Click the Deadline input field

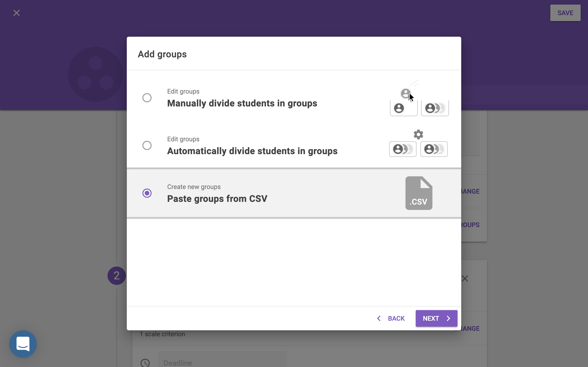(222, 363)
